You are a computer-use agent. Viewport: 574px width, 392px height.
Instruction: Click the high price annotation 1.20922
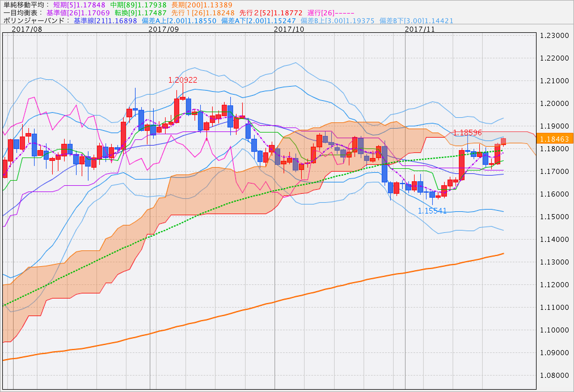183,80
